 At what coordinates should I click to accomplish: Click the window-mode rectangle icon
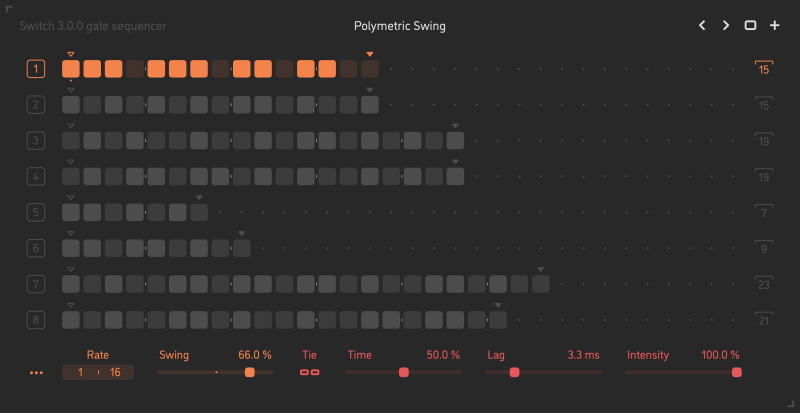click(x=750, y=26)
